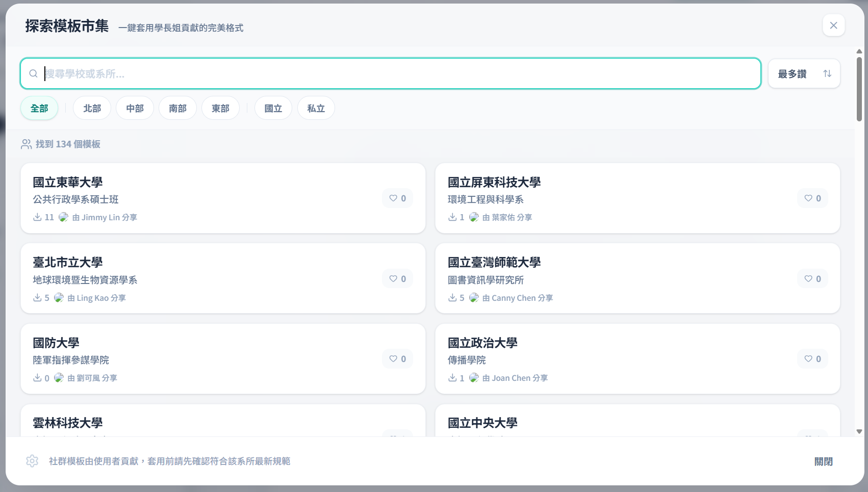This screenshot has width=868, height=492.
Task: Select the 全部 filter chip
Action: click(39, 108)
